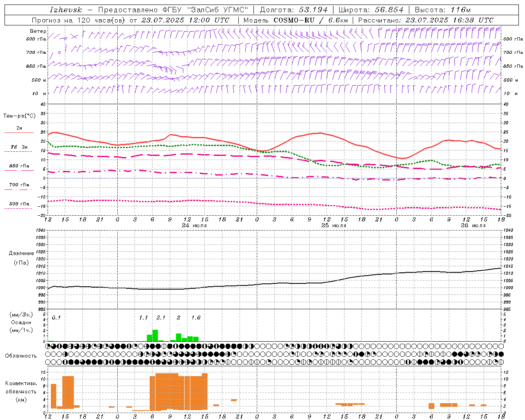Image resolution: width=525 pixels, height=420 pixels.
Task: Click the Давление pressure panel label
Action: 21,253
